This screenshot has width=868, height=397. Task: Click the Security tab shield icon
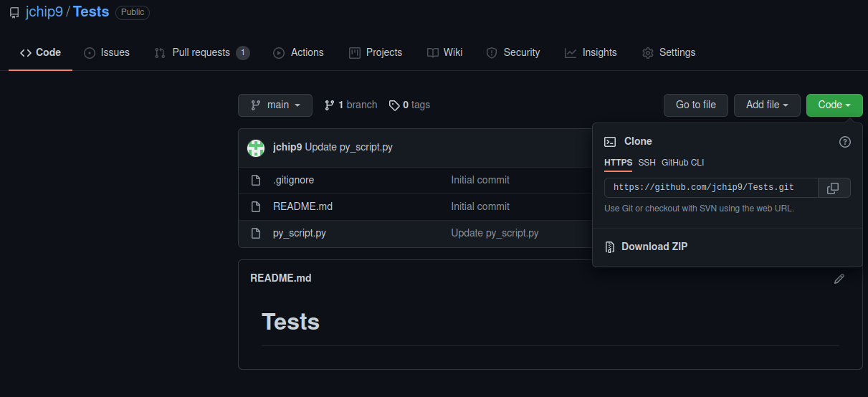[x=492, y=53]
